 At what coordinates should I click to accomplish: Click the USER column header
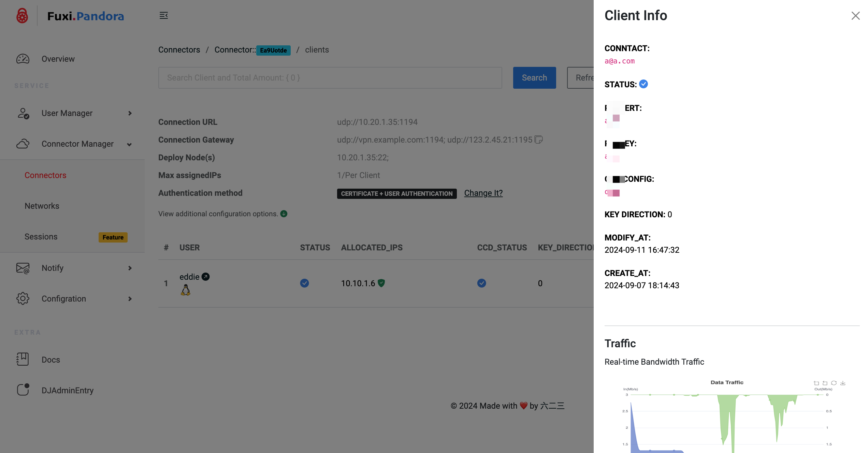point(190,248)
